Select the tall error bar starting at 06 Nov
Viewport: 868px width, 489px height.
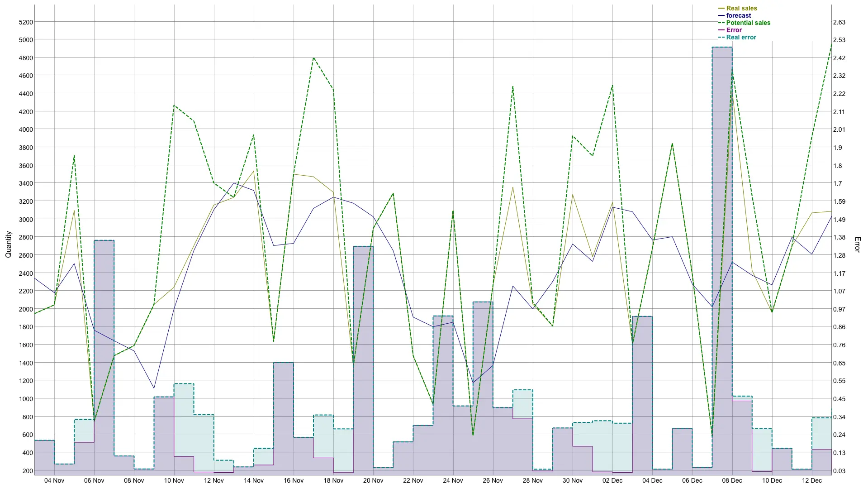click(x=104, y=357)
